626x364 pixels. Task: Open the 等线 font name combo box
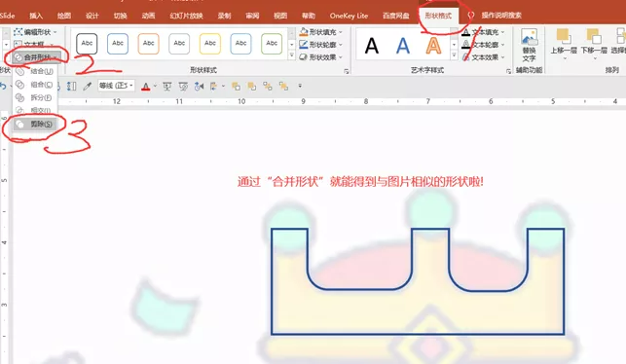click(x=116, y=86)
